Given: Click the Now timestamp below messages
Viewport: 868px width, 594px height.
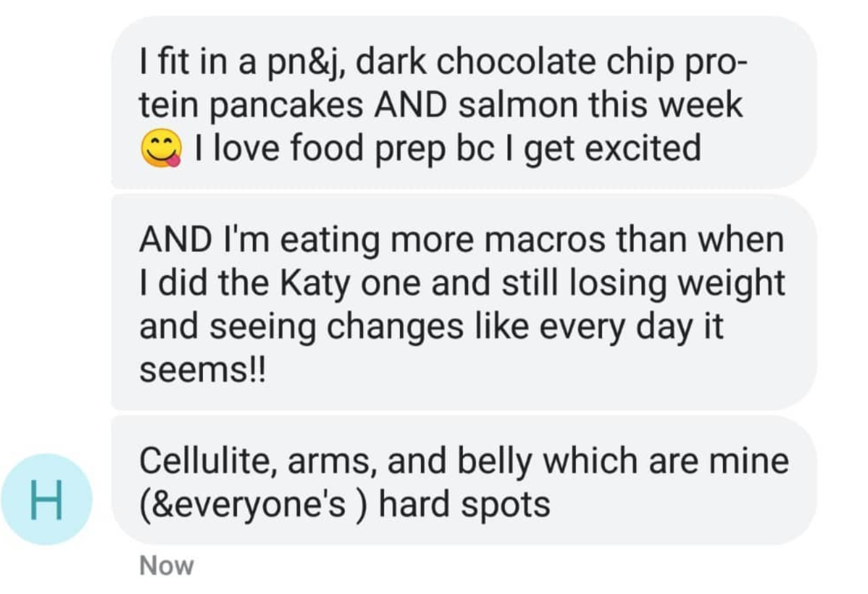Looking at the screenshot, I should pyautogui.click(x=167, y=566).
